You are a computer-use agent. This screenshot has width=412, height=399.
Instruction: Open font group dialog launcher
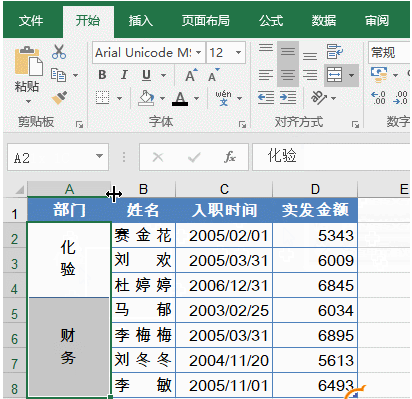242,125
